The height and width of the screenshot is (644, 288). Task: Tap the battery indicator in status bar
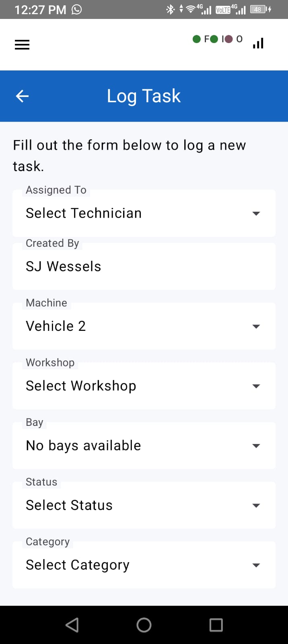coord(260,9)
